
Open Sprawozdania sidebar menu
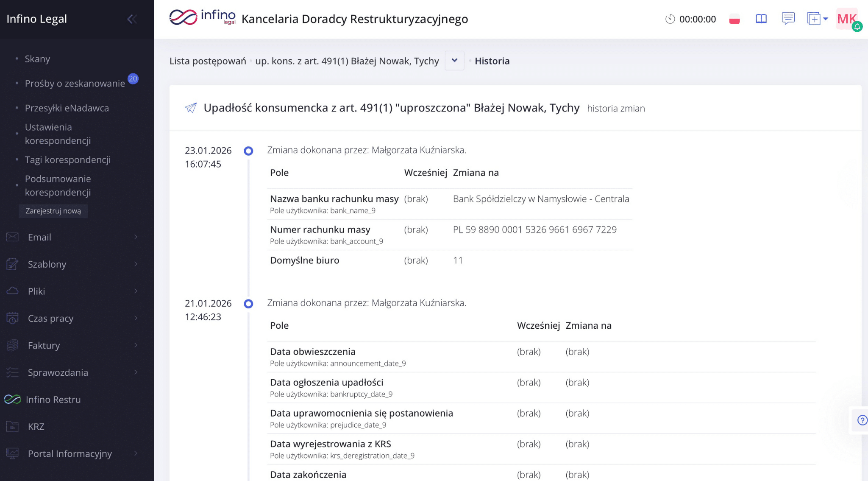58,372
